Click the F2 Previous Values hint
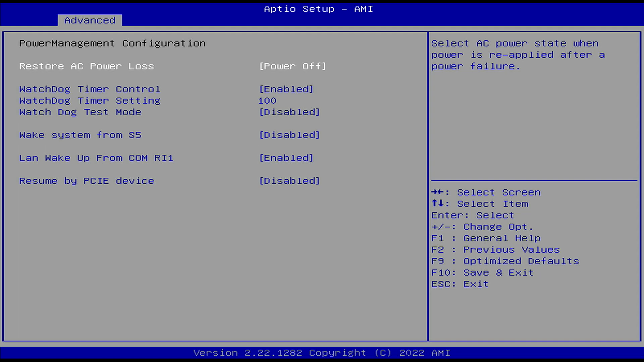The width and height of the screenshot is (644, 362). tap(496, 250)
